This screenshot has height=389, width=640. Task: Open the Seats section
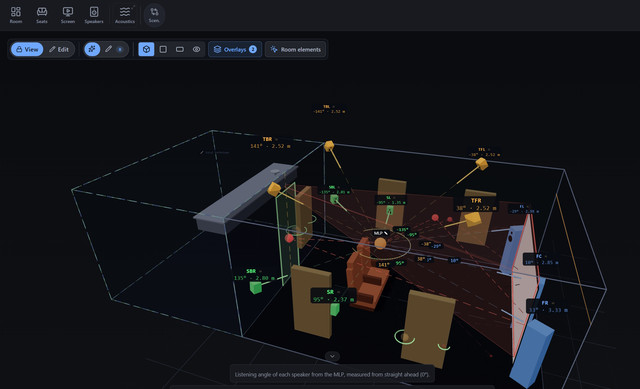42,15
